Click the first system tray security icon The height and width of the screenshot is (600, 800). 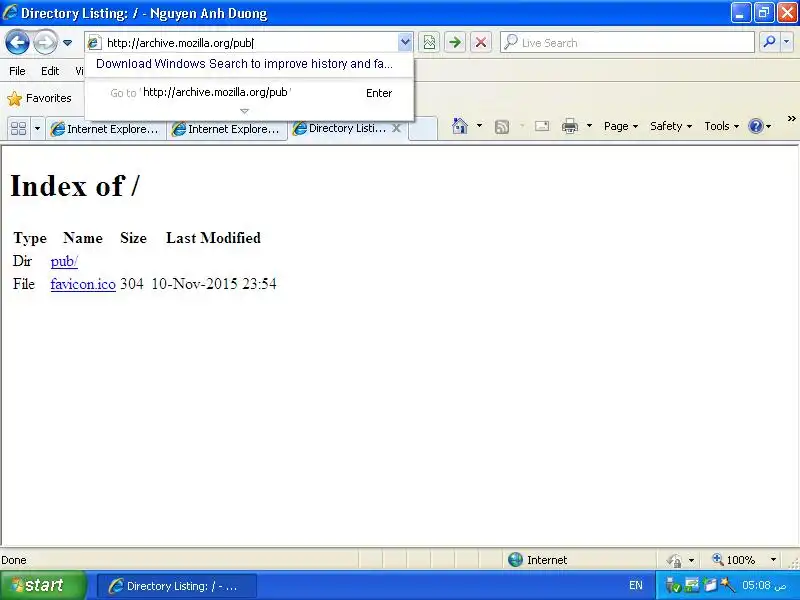click(x=673, y=585)
